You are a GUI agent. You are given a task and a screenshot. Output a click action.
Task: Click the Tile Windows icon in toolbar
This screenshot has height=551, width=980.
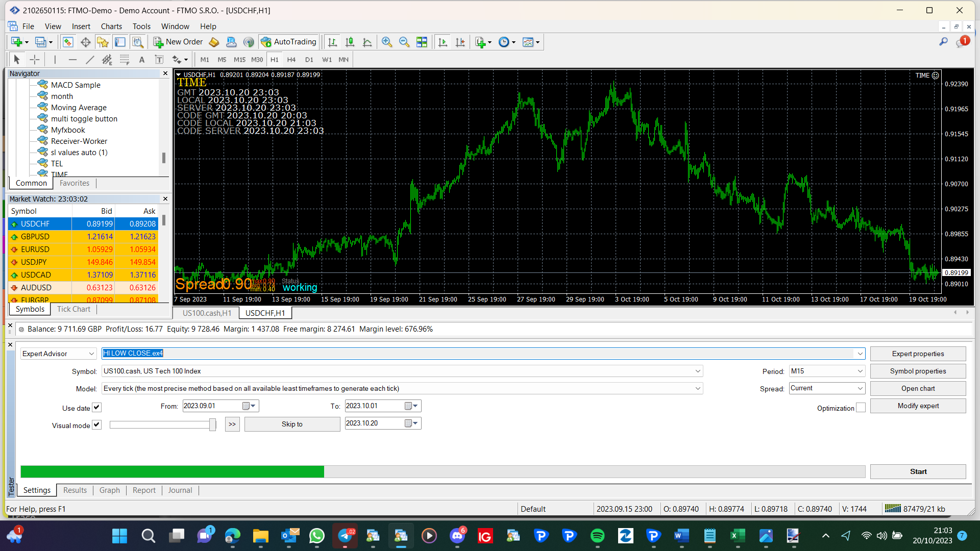[x=422, y=42]
